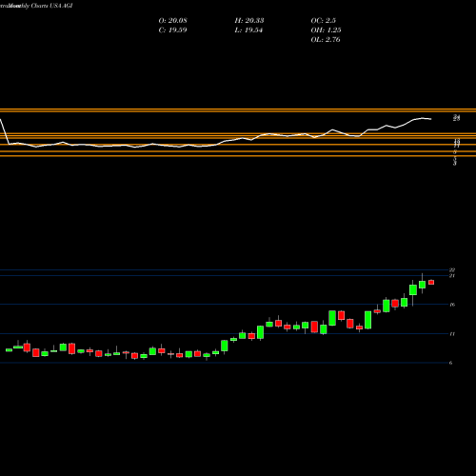Select the OL: 2.76 reading
The width and height of the screenshot is (476, 476).
tap(326, 40)
